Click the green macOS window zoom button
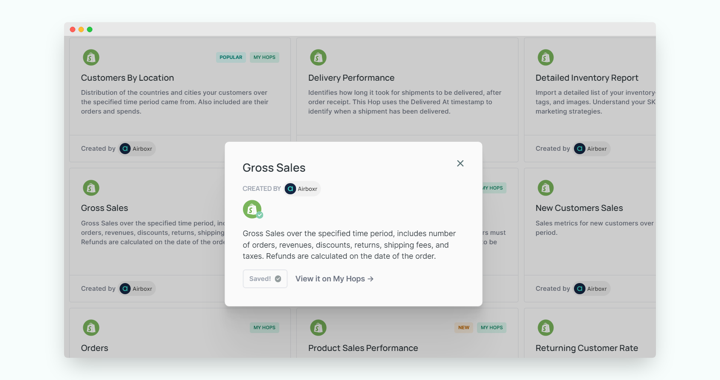 coord(90,29)
